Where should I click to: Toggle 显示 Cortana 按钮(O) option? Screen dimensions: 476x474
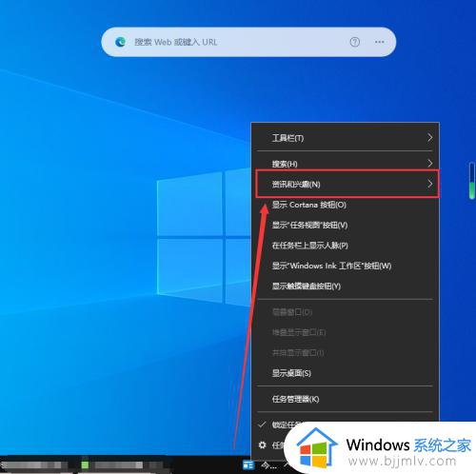point(345,205)
